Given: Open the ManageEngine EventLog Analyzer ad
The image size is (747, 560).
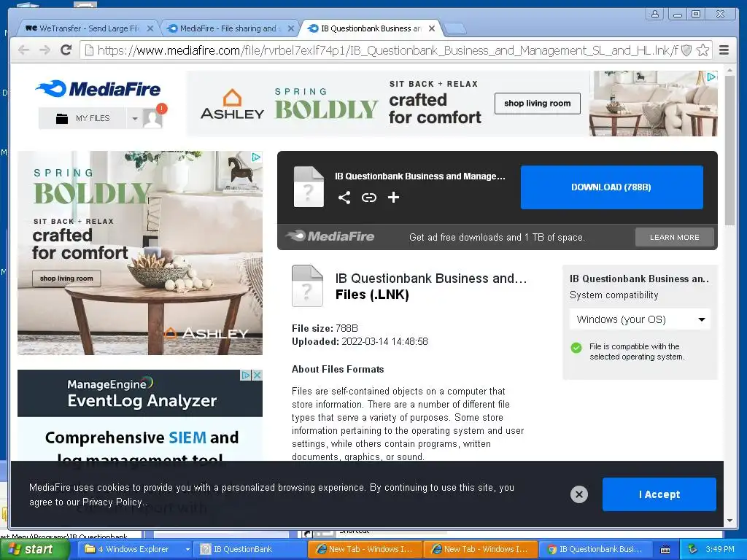Looking at the screenshot, I should 140,415.
